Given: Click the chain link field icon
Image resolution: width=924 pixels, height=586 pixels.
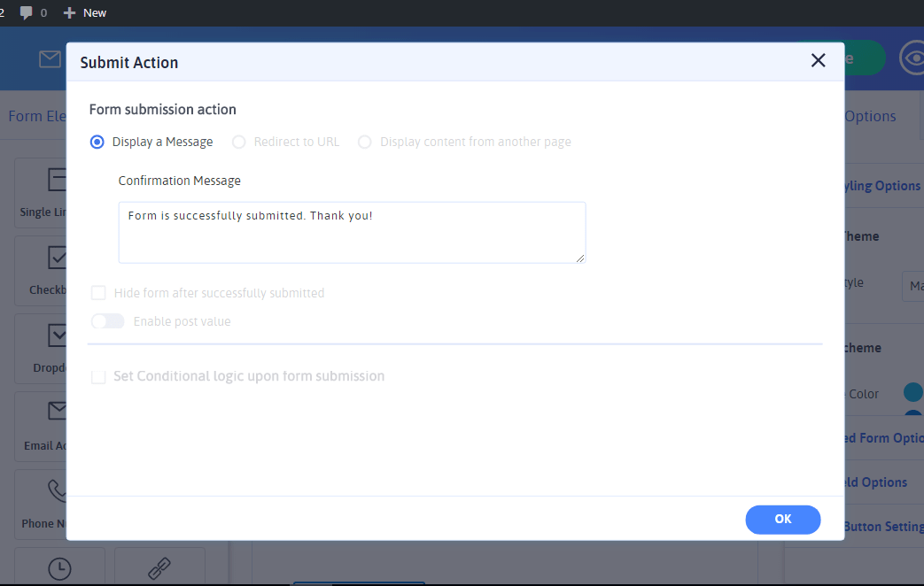Looking at the screenshot, I should [159, 569].
